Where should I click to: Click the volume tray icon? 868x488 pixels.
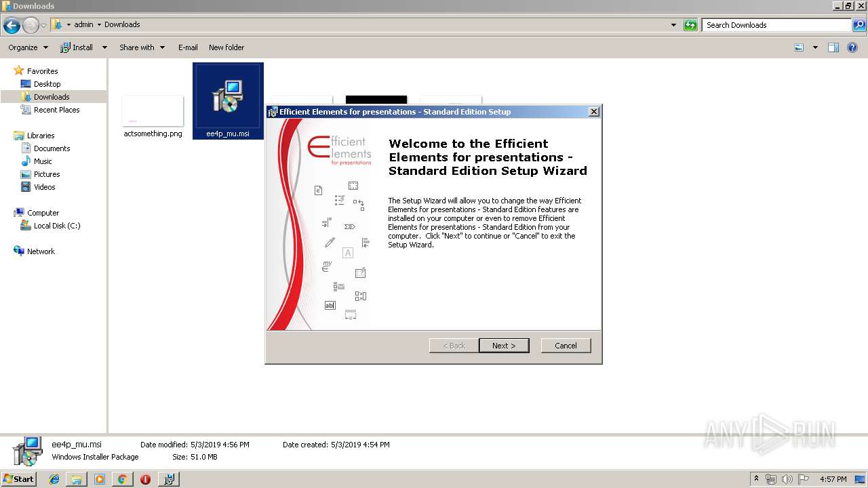[x=787, y=479]
